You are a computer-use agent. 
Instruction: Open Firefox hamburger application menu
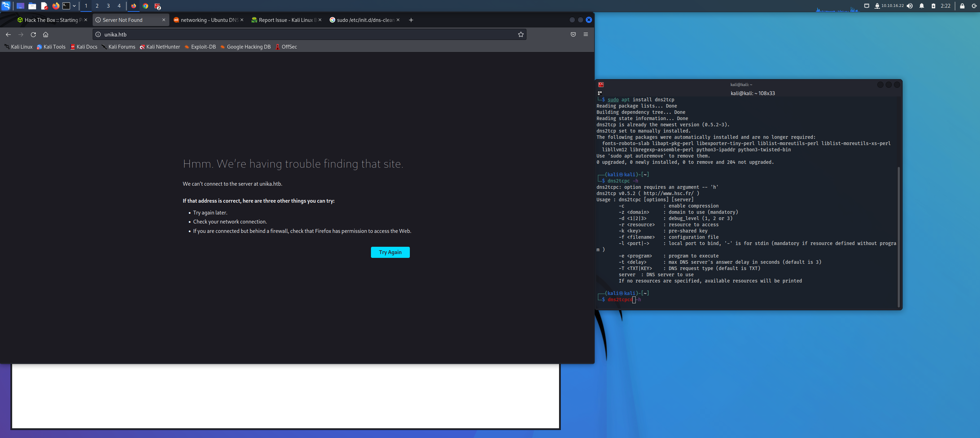(585, 35)
